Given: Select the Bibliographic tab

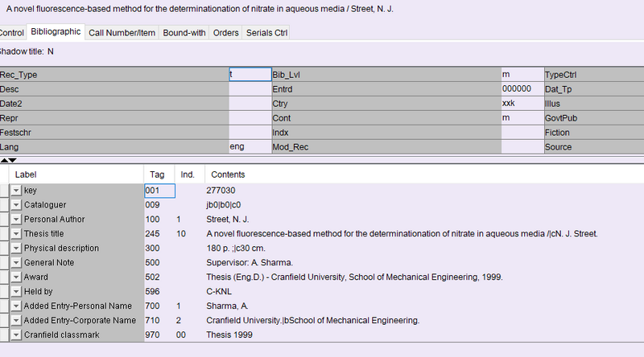Looking at the screenshot, I should (x=56, y=31).
